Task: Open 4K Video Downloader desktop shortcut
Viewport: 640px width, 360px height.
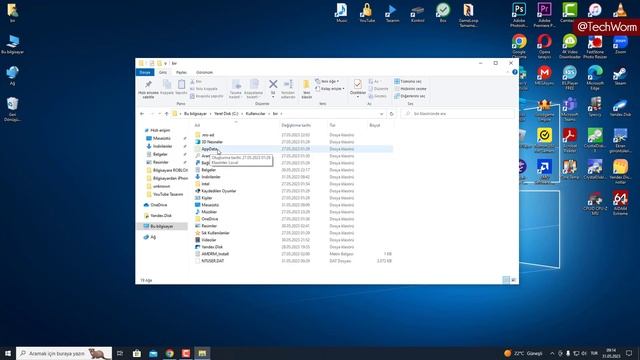Action: pos(569,46)
